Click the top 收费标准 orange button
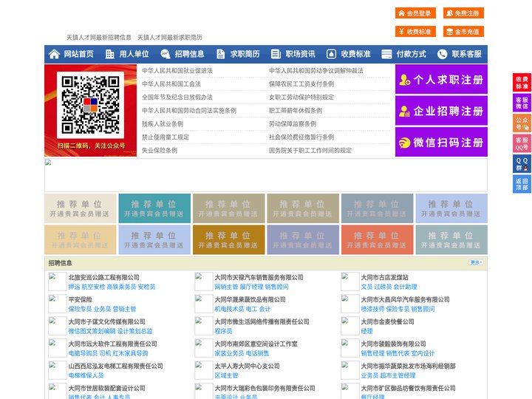 415,32
